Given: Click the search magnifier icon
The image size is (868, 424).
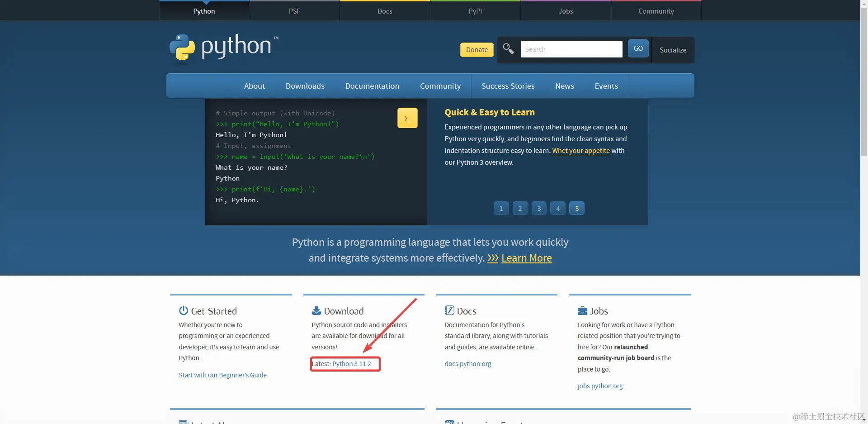Looking at the screenshot, I should (508, 49).
